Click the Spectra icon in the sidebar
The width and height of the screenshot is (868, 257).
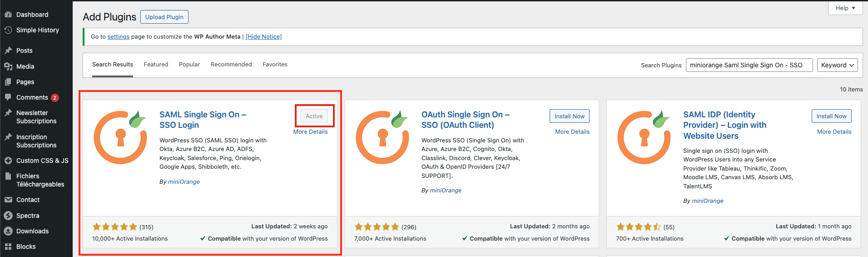[x=8, y=216]
